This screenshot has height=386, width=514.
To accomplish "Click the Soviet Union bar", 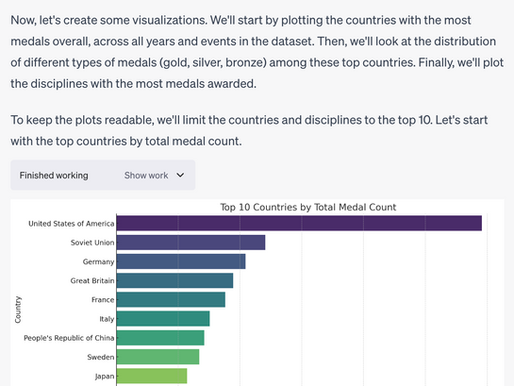I will (x=191, y=242).
